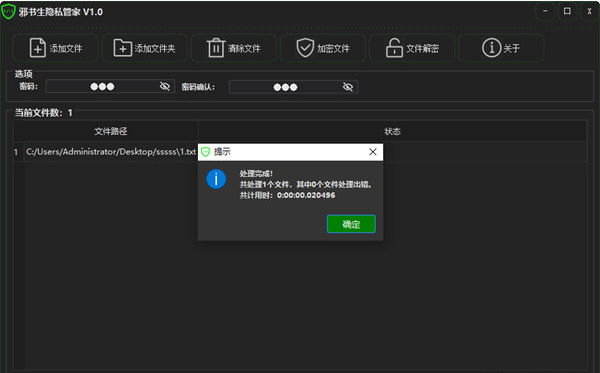The height and width of the screenshot is (373, 600).
Task: Click the 当前文件数: 1 label
Action: tap(44, 113)
